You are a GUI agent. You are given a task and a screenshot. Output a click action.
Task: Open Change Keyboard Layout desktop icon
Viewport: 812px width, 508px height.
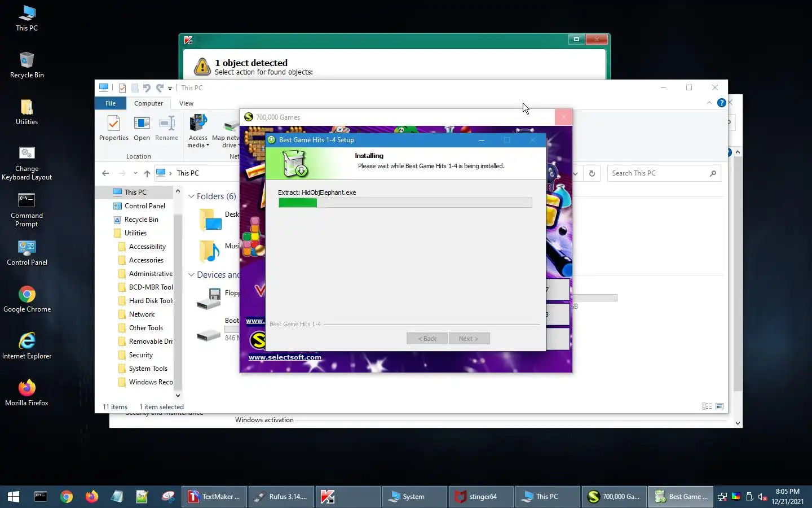(27, 163)
